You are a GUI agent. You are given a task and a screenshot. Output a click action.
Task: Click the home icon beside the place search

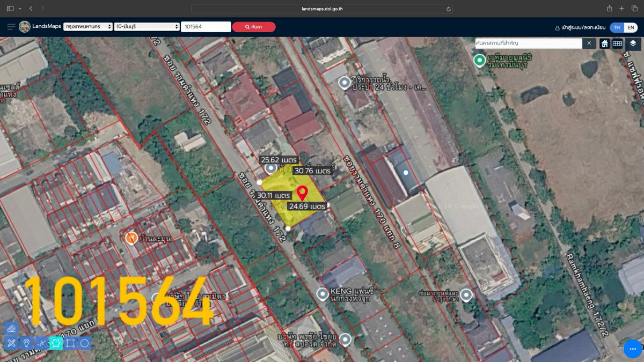pyautogui.click(x=604, y=43)
